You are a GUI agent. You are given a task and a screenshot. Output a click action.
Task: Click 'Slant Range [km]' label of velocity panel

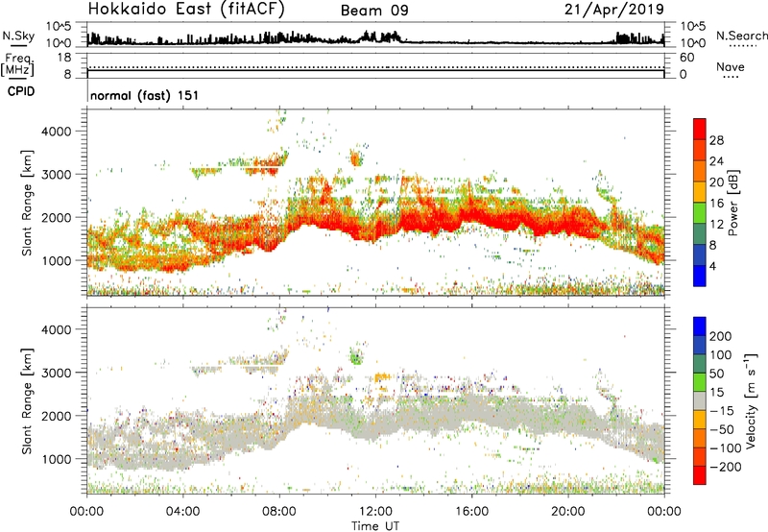tap(27, 401)
